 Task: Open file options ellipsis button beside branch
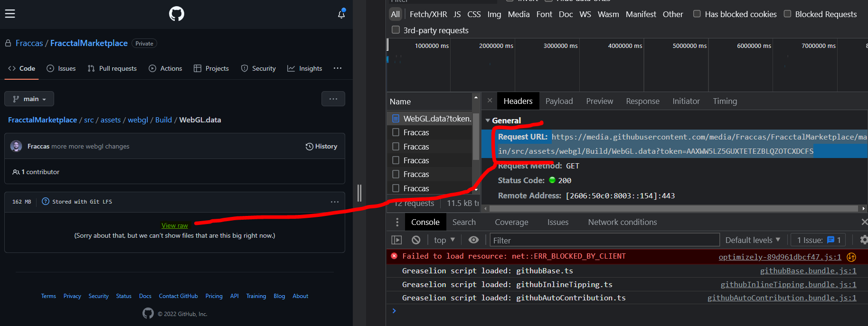tap(333, 99)
